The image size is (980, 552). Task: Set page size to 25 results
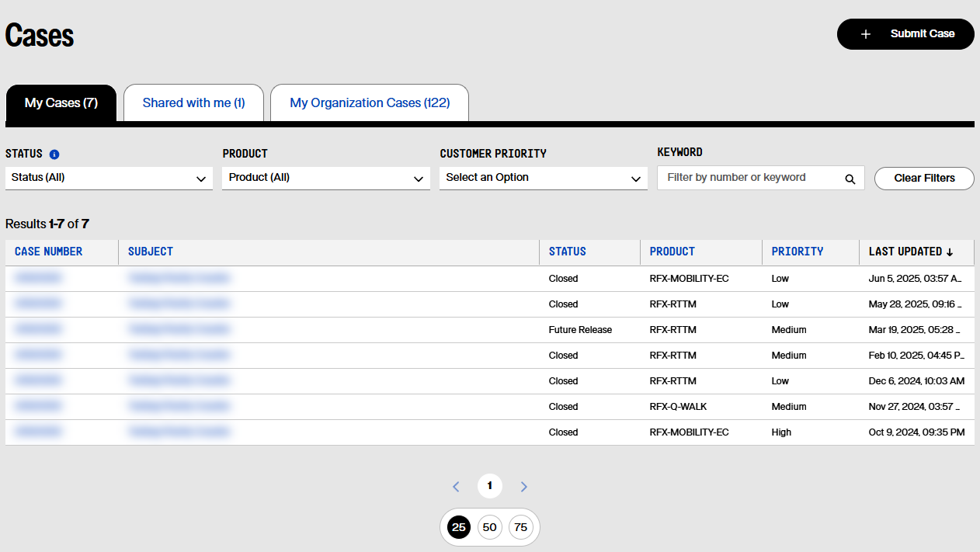pos(459,527)
